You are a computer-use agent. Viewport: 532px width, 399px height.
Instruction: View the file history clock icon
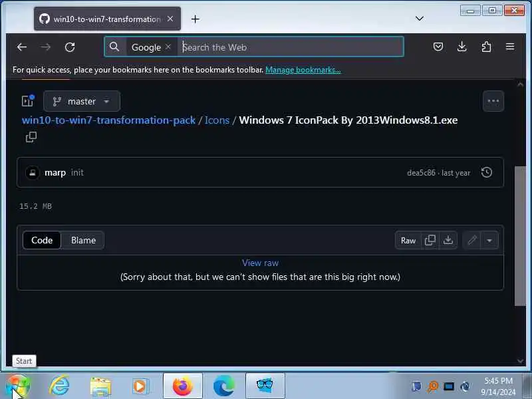(x=487, y=172)
